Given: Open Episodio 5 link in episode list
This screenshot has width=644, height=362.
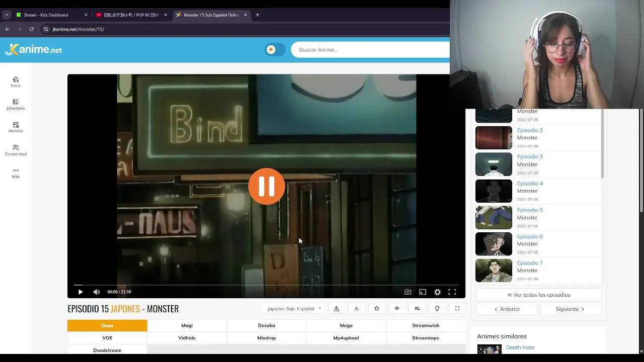Looking at the screenshot, I should coord(530,210).
